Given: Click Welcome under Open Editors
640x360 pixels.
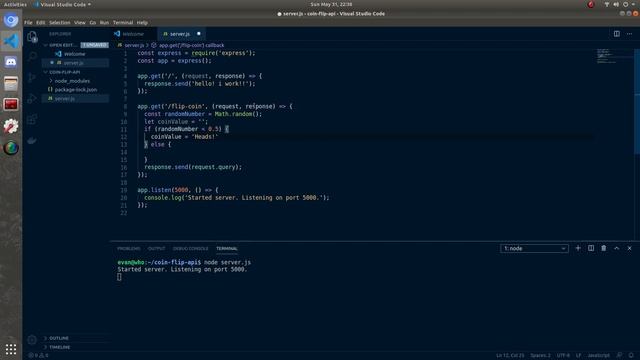Looking at the screenshot, I should point(75,54).
